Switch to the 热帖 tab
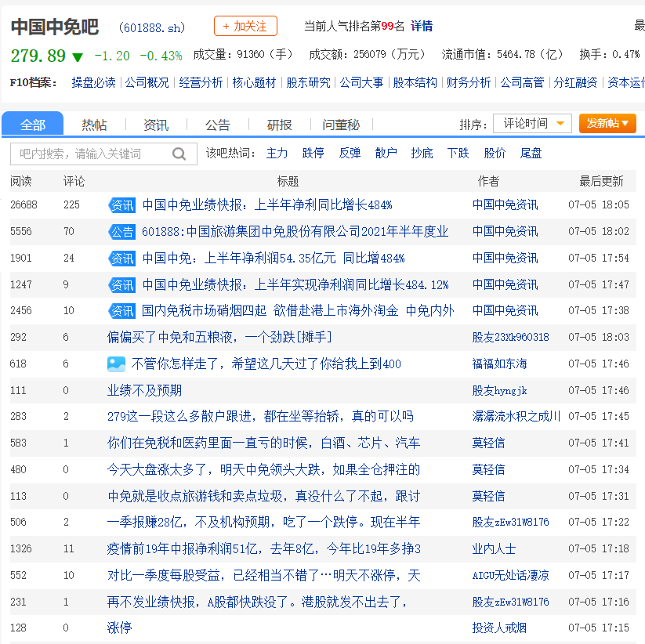The height and width of the screenshot is (644, 645). [94, 125]
